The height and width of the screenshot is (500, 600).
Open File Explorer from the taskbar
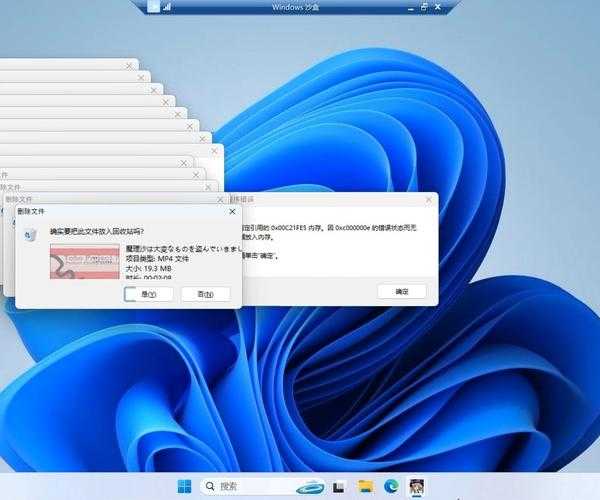[x=366, y=487]
